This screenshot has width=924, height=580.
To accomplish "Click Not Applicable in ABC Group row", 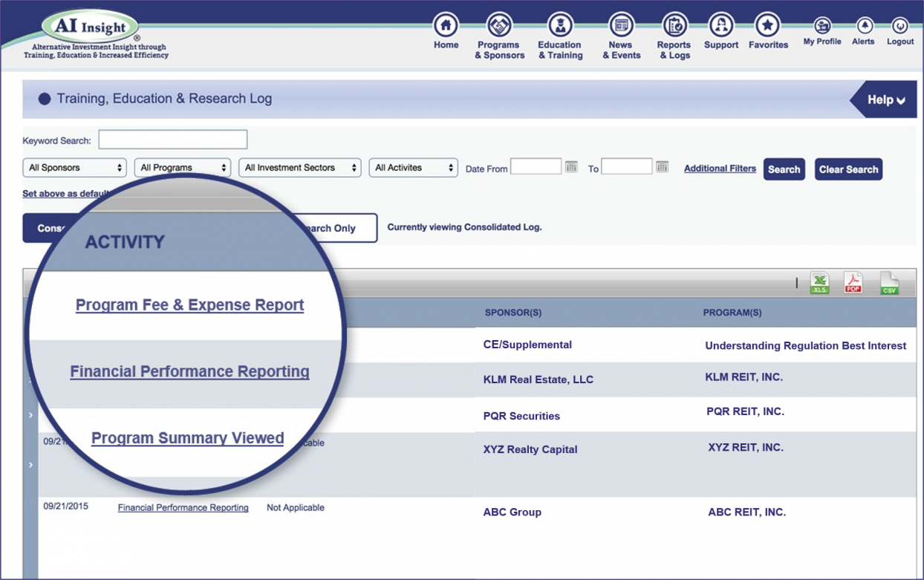I will point(296,508).
